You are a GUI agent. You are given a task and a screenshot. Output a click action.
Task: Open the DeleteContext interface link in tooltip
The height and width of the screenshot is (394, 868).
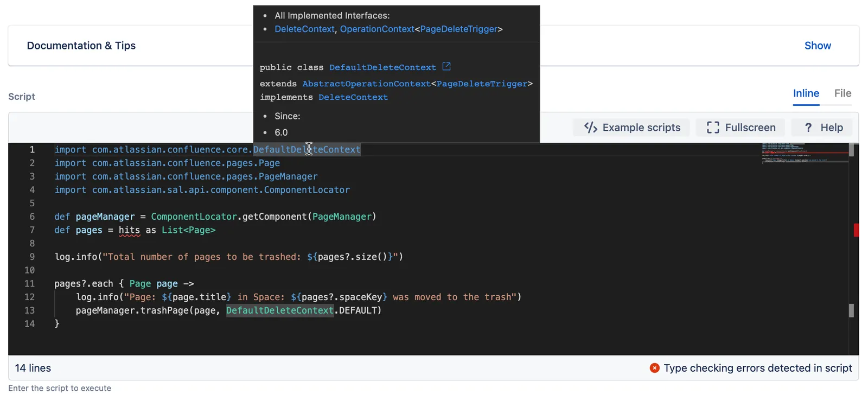pos(304,29)
